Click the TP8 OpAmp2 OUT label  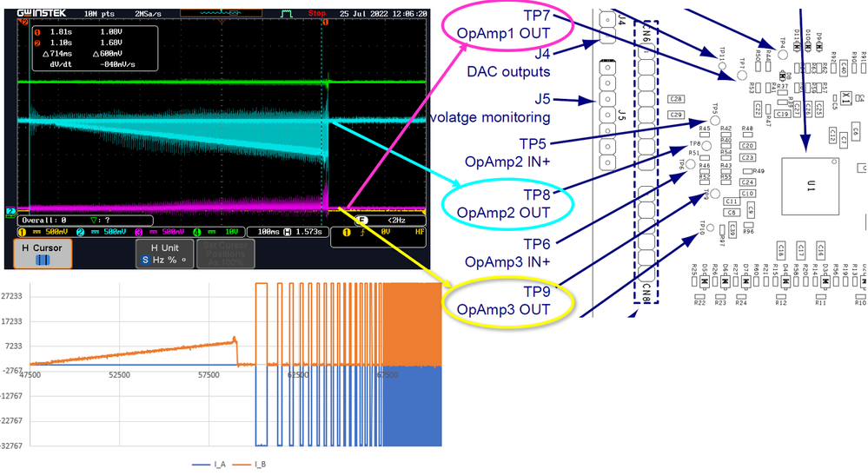(x=503, y=203)
